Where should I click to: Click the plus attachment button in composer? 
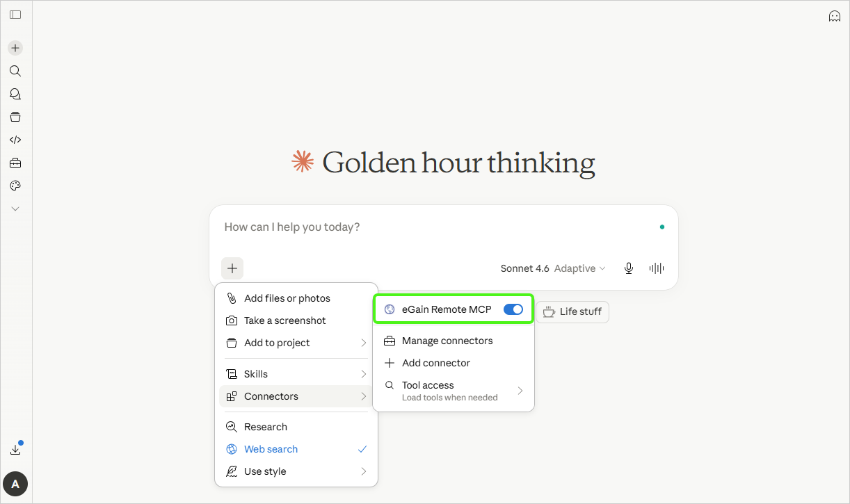[232, 268]
